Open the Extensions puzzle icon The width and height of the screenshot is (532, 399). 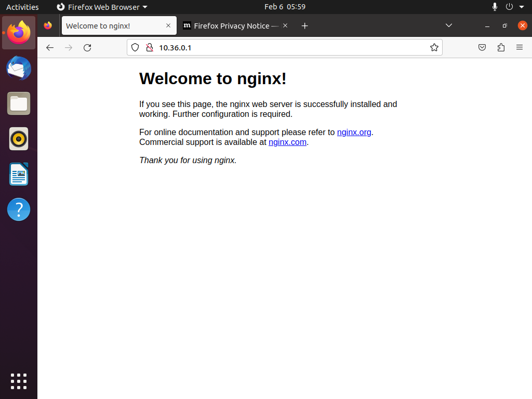[x=501, y=47]
